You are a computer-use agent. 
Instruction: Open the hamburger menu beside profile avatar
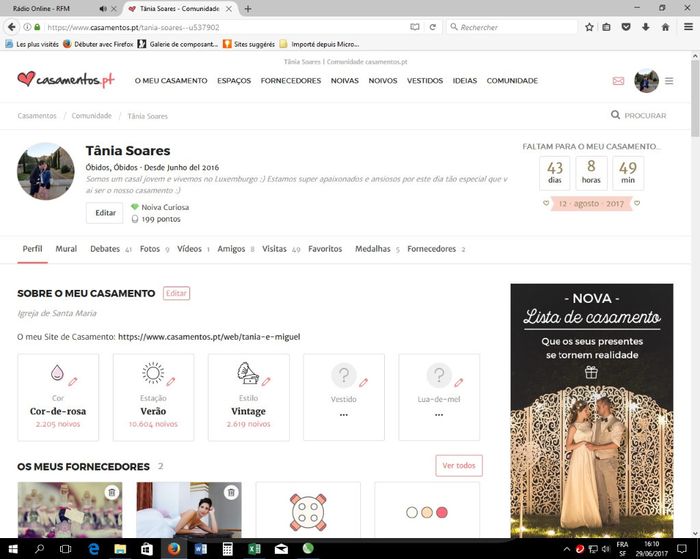pyautogui.click(x=669, y=81)
